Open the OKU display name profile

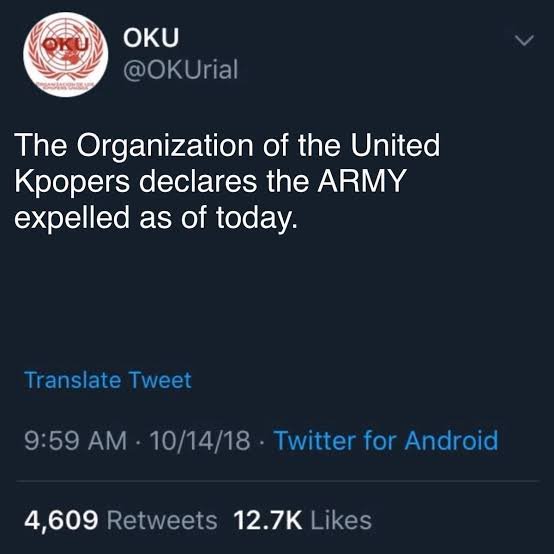tap(151, 37)
